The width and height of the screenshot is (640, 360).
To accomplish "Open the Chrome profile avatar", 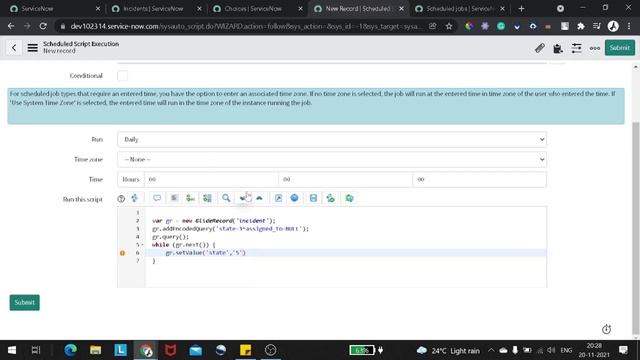I will (613, 26).
